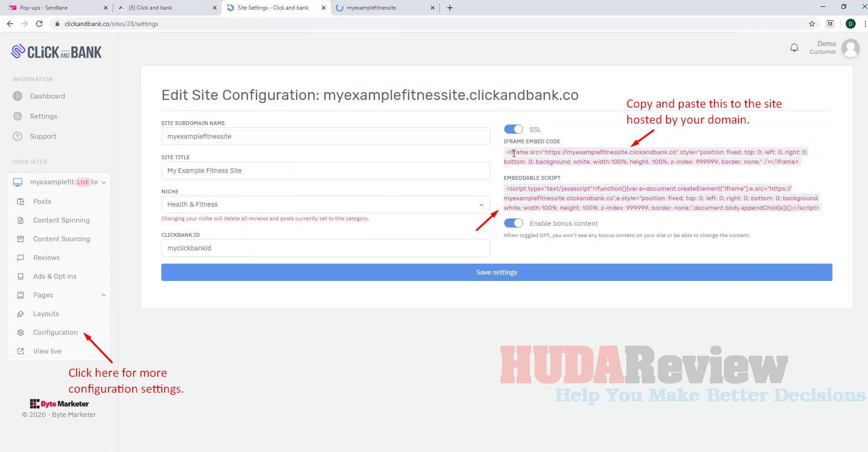This screenshot has height=452, width=868.
Task: Click the Ads & Opt ins icon
Action: [x=21, y=276]
